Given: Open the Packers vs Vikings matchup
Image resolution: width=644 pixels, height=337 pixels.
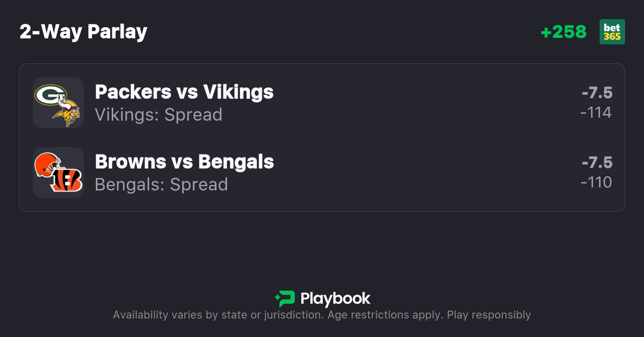Looking at the screenshot, I should coord(184,92).
